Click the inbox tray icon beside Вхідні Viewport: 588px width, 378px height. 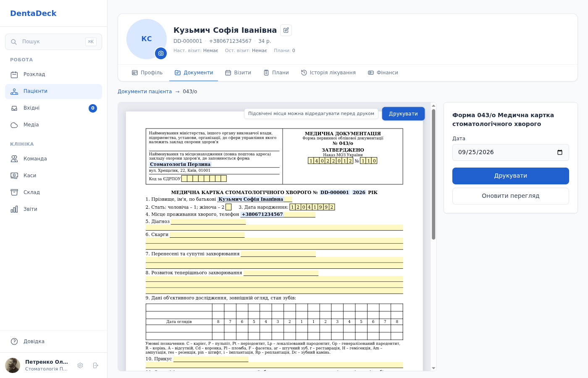pos(14,108)
